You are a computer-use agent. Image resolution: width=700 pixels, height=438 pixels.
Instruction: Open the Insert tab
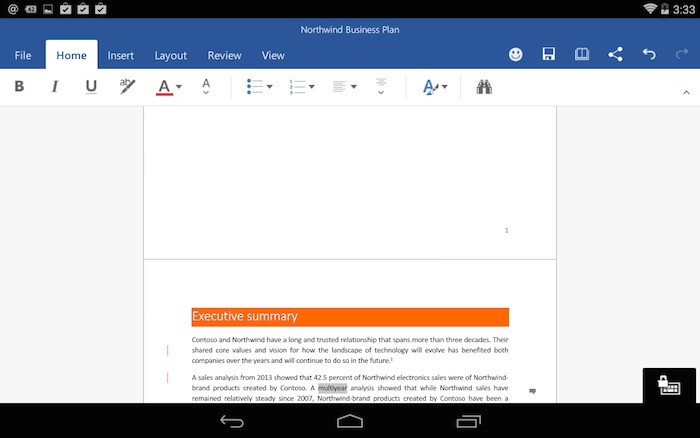[121, 56]
